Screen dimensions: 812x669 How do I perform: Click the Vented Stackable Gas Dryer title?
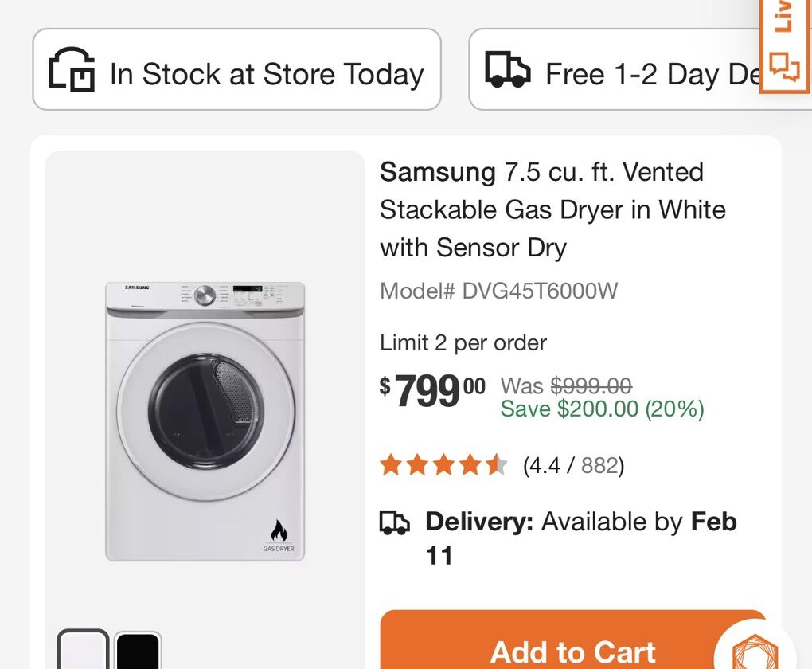[x=552, y=209]
